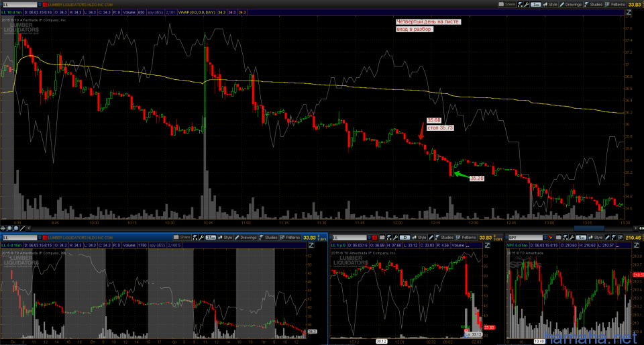Open the 1m timeframe selector on the main chart
This screenshot has height=345, width=644.
(535, 5)
